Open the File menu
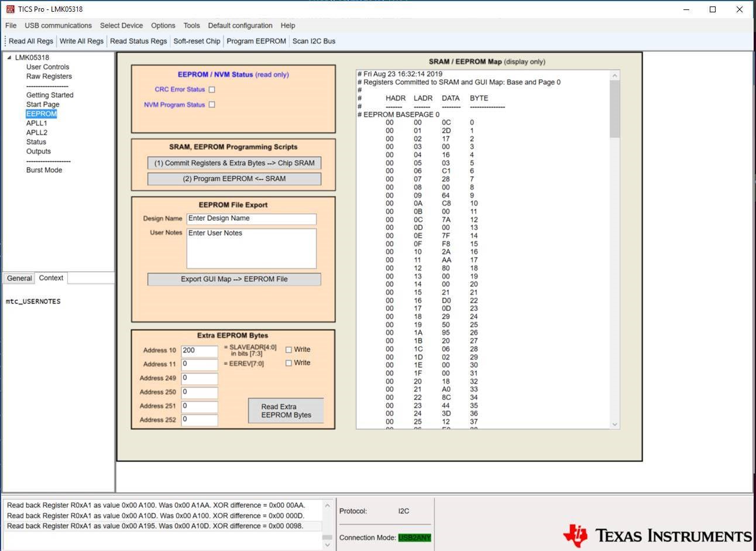Screen dimensions: 756x551 (11, 26)
